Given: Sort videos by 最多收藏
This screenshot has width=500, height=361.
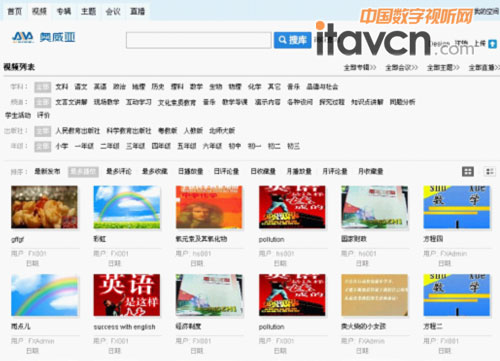Looking at the screenshot, I should (155, 171).
